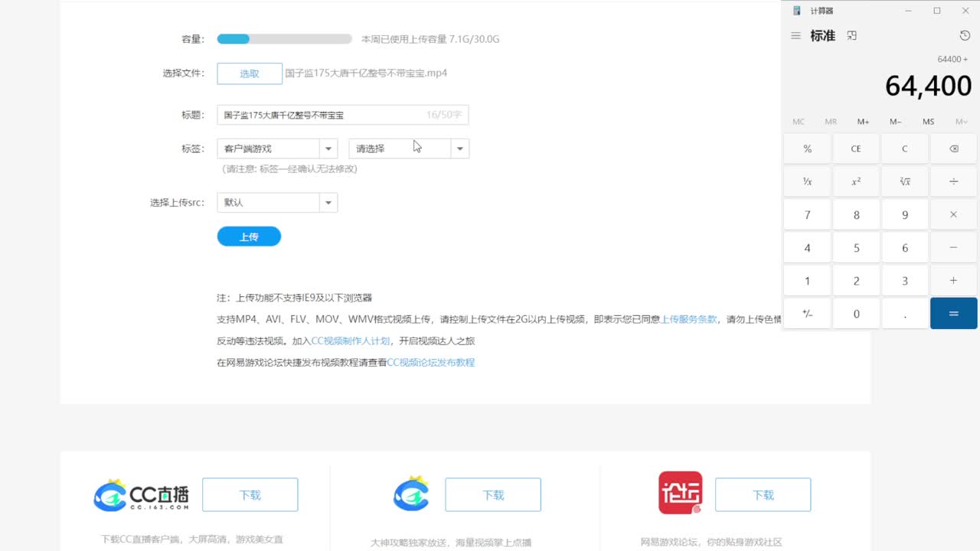Click the plus operator key

(953, 280)
